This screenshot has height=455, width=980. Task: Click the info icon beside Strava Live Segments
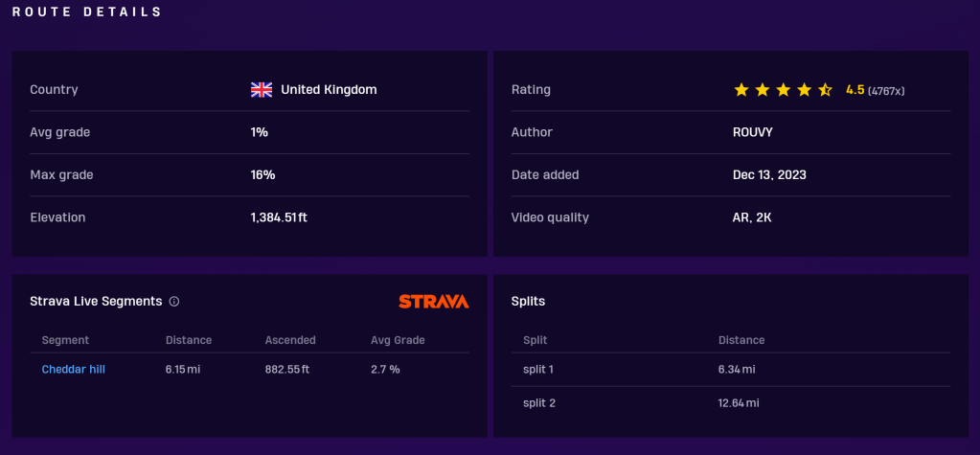click(x=174, y=301)
